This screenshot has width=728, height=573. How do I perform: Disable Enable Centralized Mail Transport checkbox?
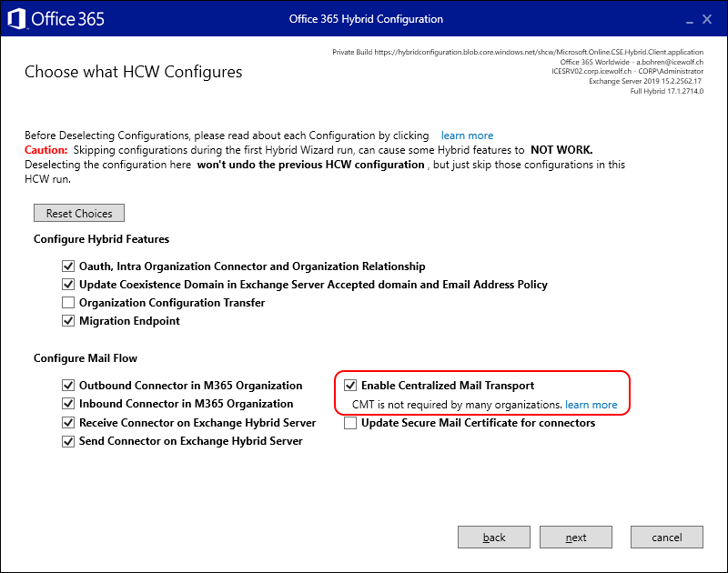[x=350, y=385]
